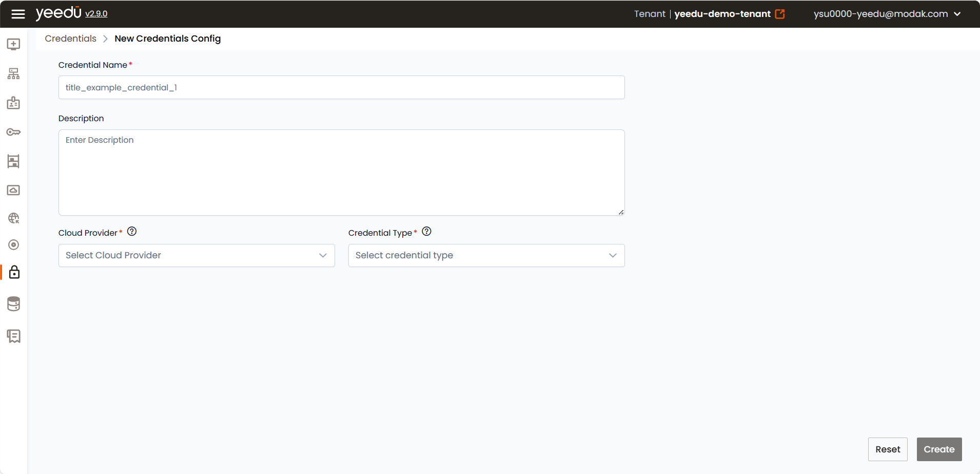Image resolution: width=980 pixels, height=474 pixels.
Task: Open the key sidebar icon
Action: coord(14,132)
